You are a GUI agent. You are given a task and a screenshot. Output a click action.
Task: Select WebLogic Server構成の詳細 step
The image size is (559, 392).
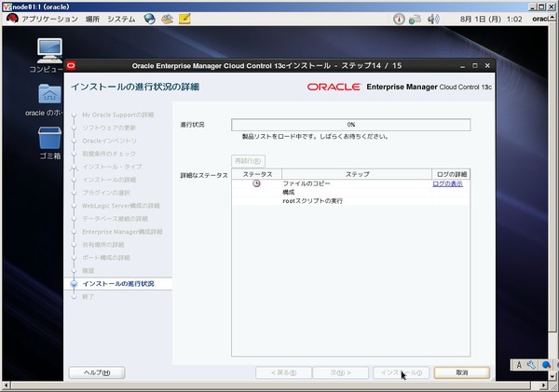click(121, 206)
